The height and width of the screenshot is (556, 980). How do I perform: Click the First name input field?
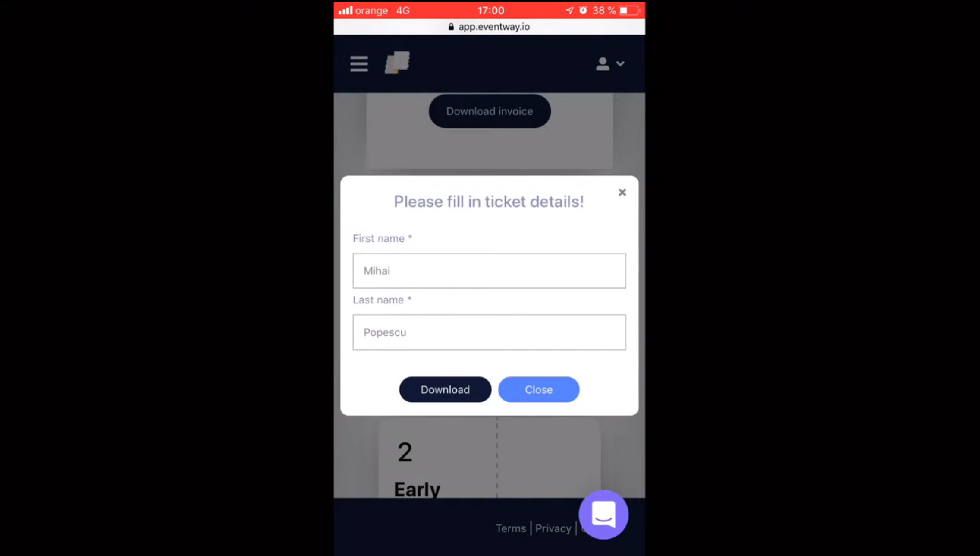pyautogui.click(x=489, y=270)
